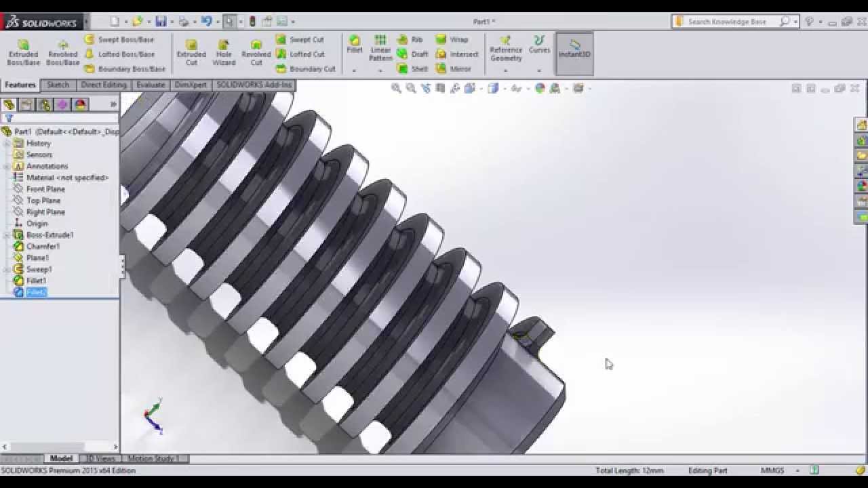Screen dimensions: 868x488
Task: Select Origin in the feature tree
Action: pos(37,224)
